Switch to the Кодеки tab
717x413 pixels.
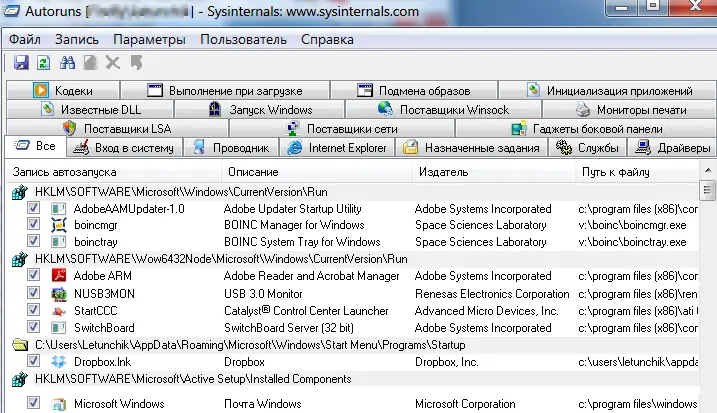[x=63, y=91]
